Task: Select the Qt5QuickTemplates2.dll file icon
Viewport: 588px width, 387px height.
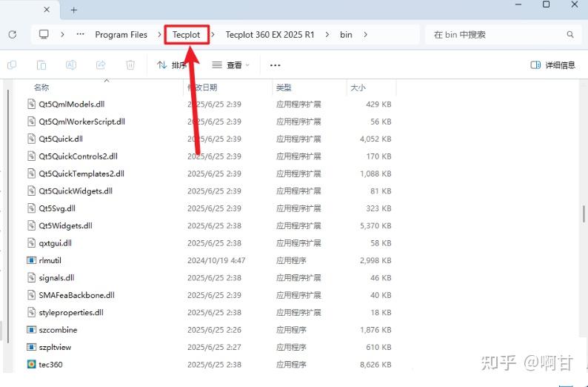Action: pyautogui.click(x=32, y=173)
